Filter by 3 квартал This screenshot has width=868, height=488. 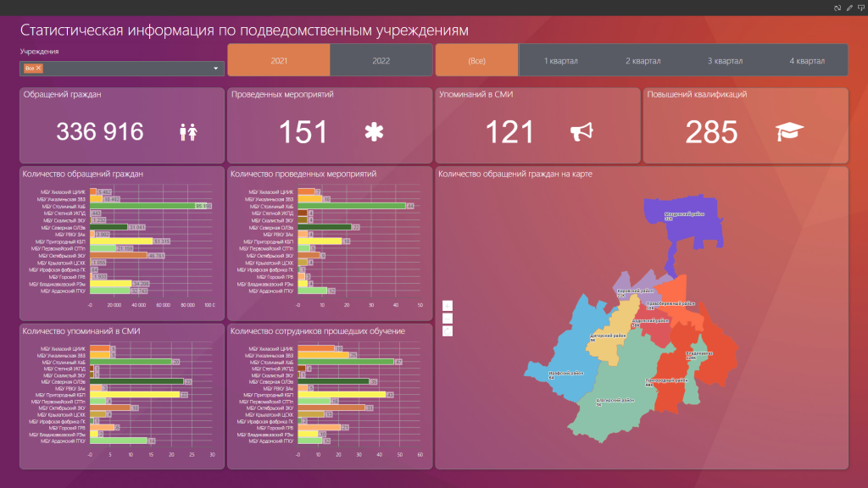click(725, 60)
